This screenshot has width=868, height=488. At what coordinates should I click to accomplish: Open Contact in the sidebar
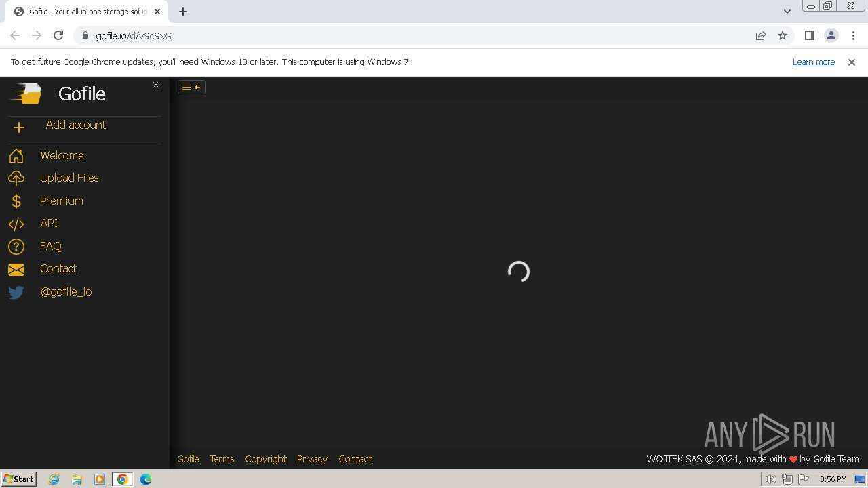point(58,268)
